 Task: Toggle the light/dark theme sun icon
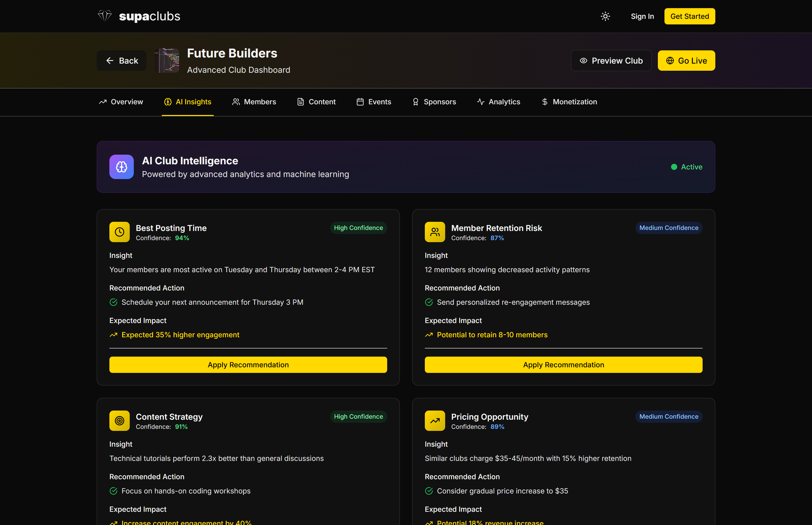(x=605, y=16)
